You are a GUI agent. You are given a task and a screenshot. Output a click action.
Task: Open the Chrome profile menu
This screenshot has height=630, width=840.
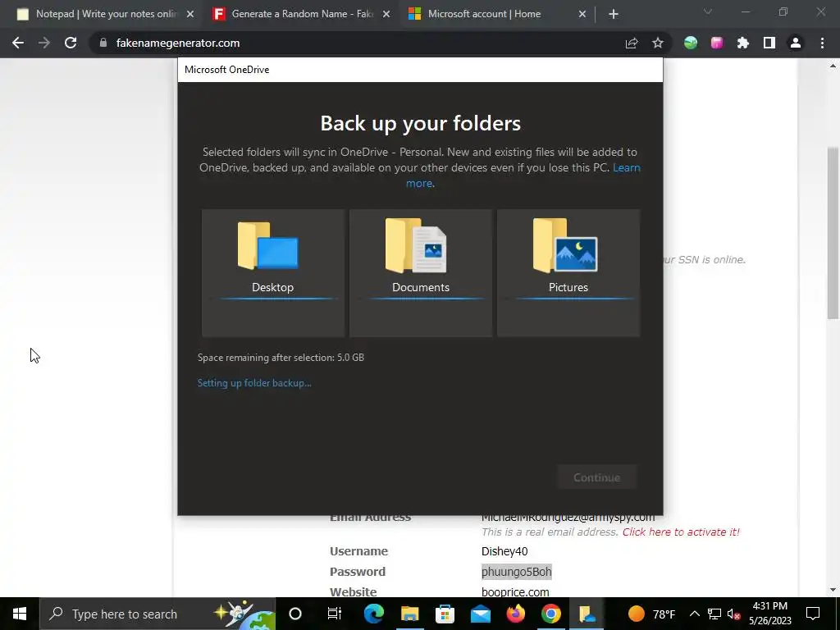pos(796,43)
